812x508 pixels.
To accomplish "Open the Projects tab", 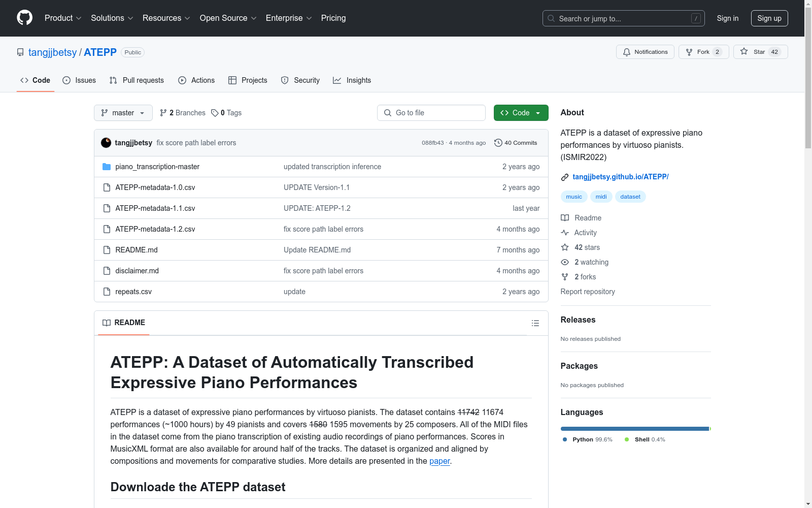I will (x=248, y=80).
